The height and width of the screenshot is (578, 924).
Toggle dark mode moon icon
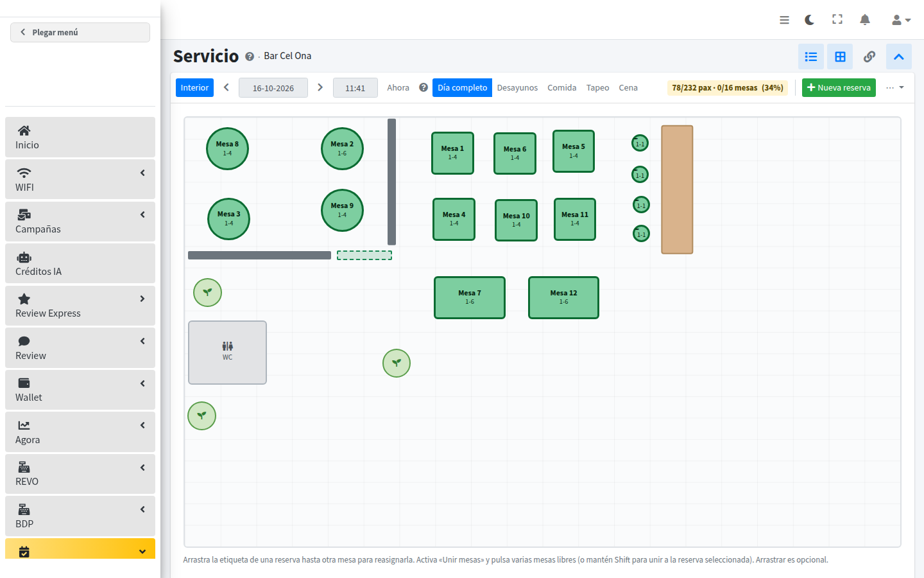click(x=810, y=20)
